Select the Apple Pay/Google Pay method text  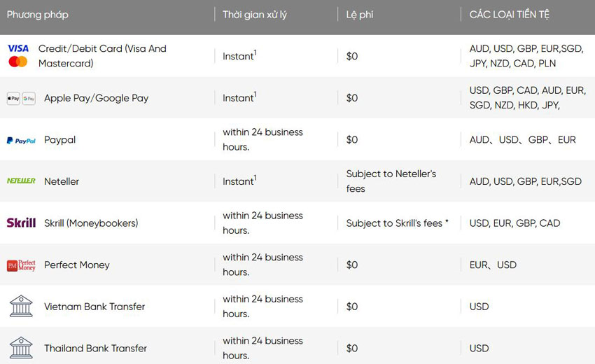[x=96, y=99]
